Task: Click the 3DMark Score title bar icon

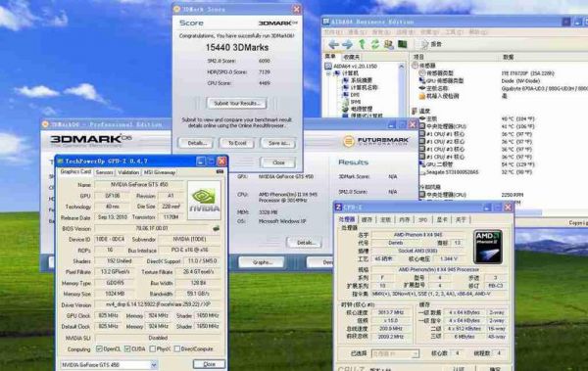Action: click(x=177, y=9)
